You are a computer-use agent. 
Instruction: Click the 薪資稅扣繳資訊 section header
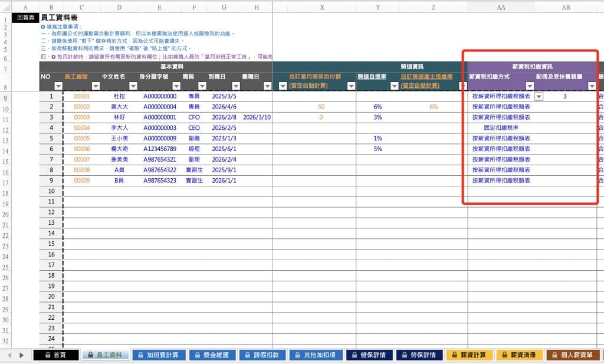[x=533, y=67]
